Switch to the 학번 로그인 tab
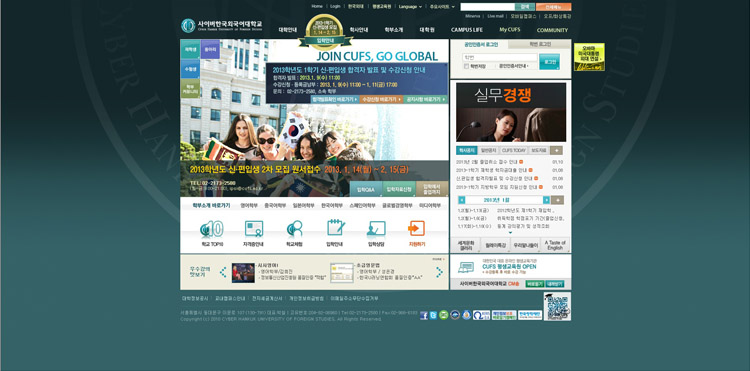Viewport: 750px width, 371px height. pos(540,44)
